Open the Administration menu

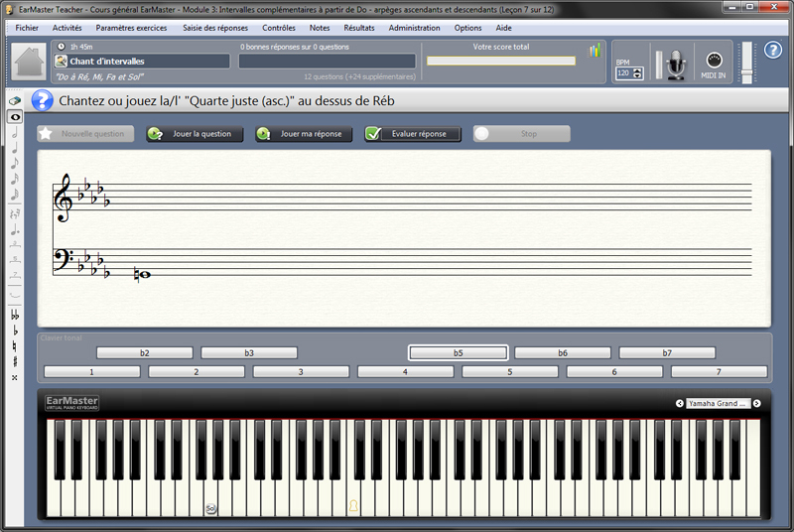click(414, 28)
